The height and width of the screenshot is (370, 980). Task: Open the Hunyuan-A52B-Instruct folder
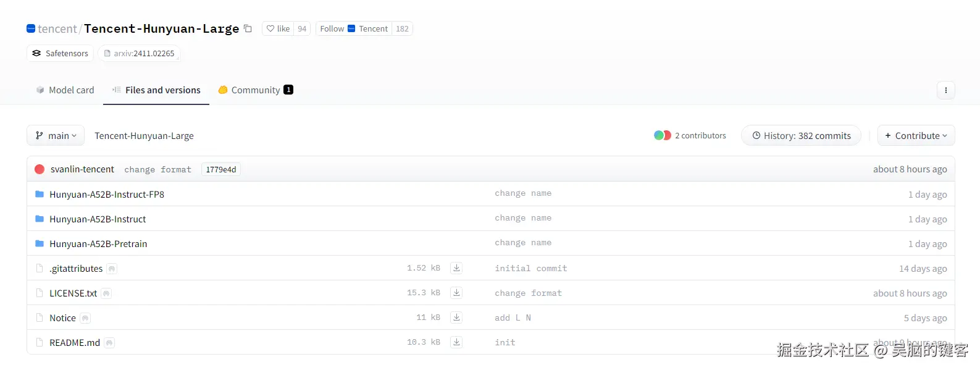click(98, 219)
